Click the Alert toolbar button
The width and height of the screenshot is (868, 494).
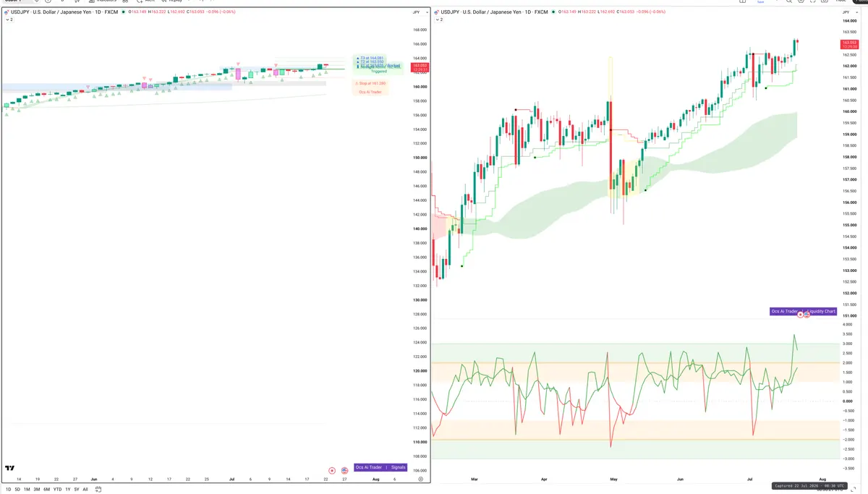click(145, 1)
